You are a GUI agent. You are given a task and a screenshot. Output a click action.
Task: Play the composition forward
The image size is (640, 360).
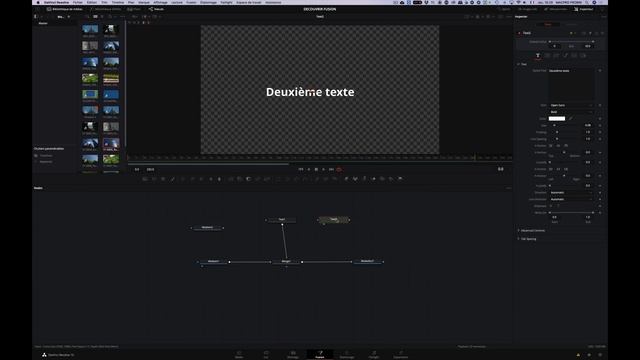click(x=324, y=169)
